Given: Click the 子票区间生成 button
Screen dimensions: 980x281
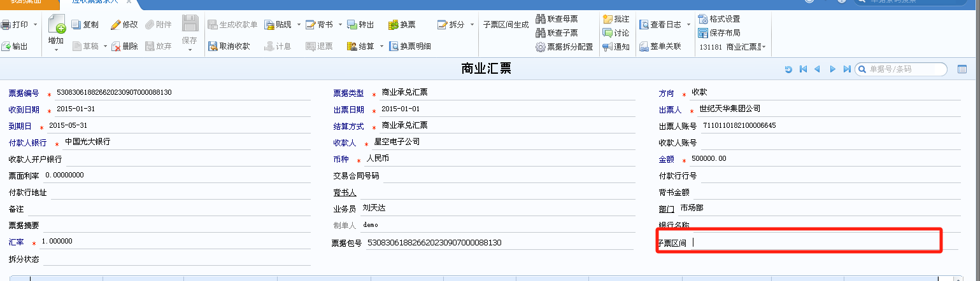Looking at the screenshot, I should click(x=506, y=25).
